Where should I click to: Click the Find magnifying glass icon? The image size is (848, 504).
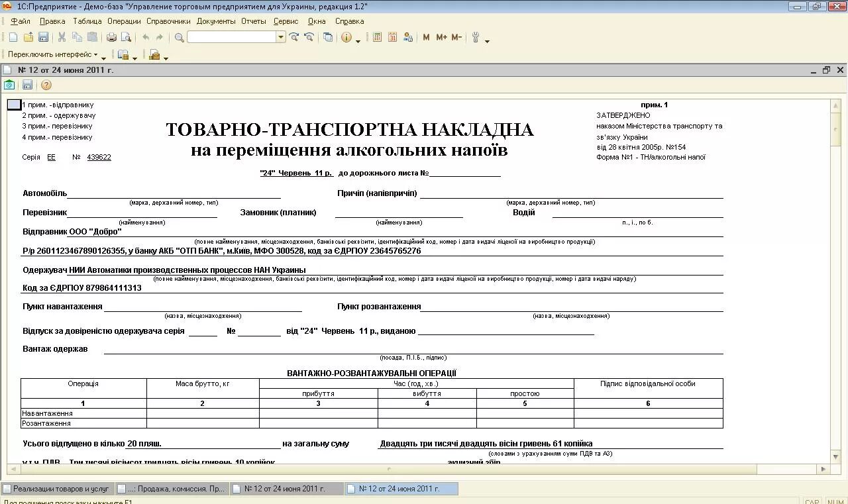point(179,38)
